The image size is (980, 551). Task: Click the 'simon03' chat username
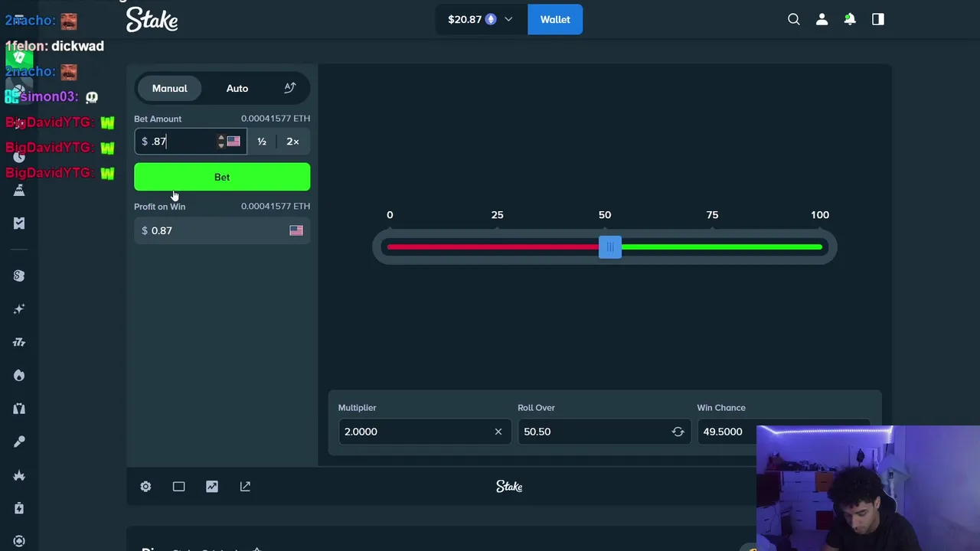[49, 96]
